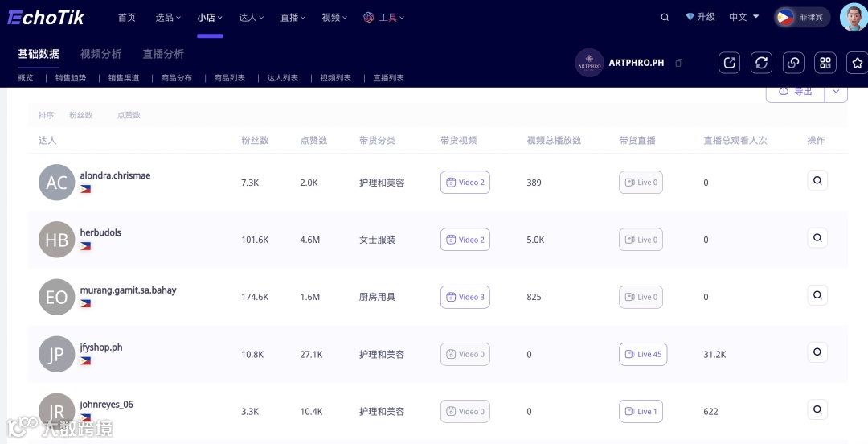
Task: Sort by 粉丝数
Action: [x=81, y=115]
